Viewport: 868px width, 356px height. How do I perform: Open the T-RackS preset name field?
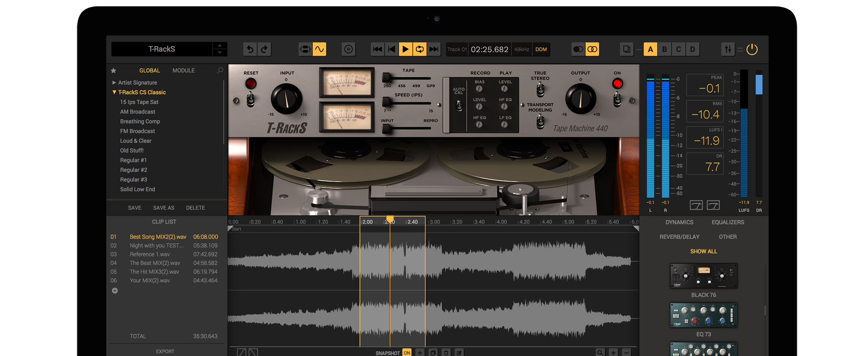point(162,49)
